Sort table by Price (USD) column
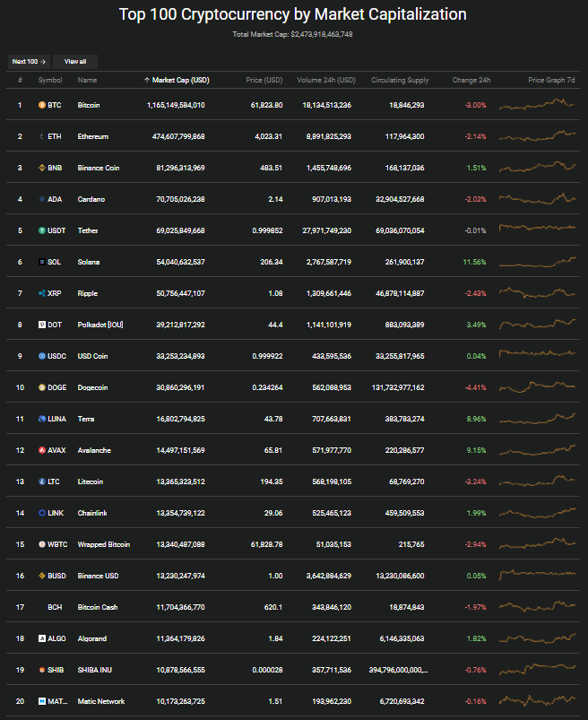Screen dimensions: 588x720 pyautogui.click(x=264, y=80)
